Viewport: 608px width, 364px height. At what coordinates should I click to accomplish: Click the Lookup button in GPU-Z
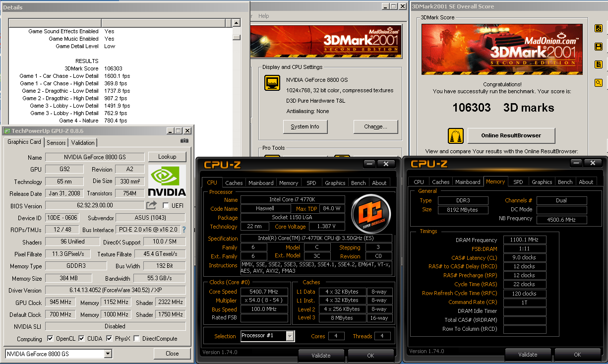click(167, 157)
